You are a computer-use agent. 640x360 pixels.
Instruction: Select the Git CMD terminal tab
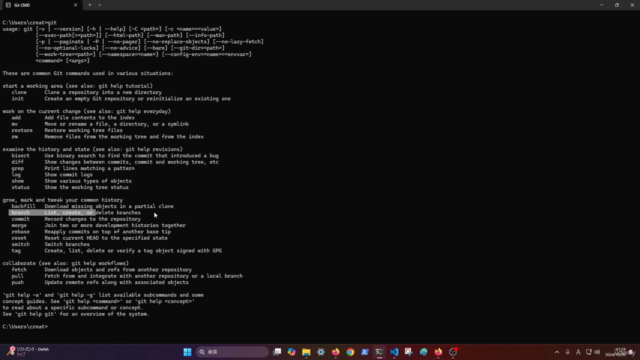click(x=41, y=5)
